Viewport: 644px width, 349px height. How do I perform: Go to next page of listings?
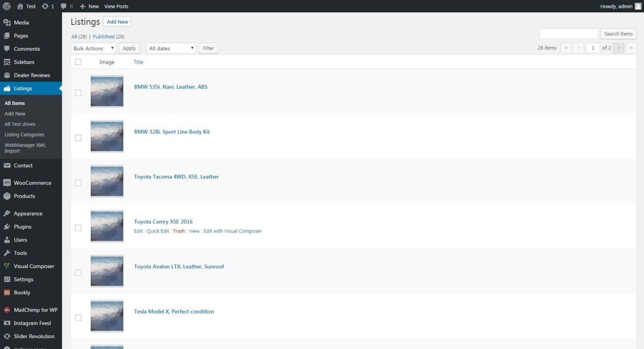[x=618, y=48]
